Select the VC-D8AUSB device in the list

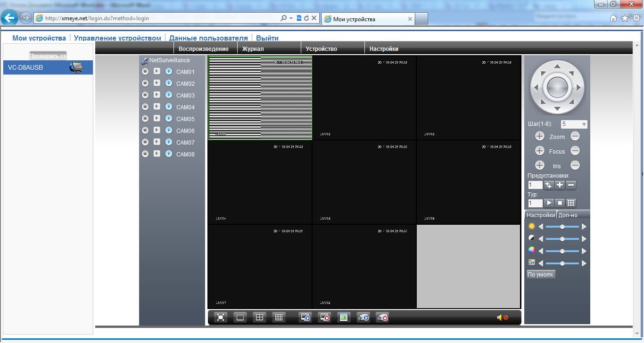(48, 67)
